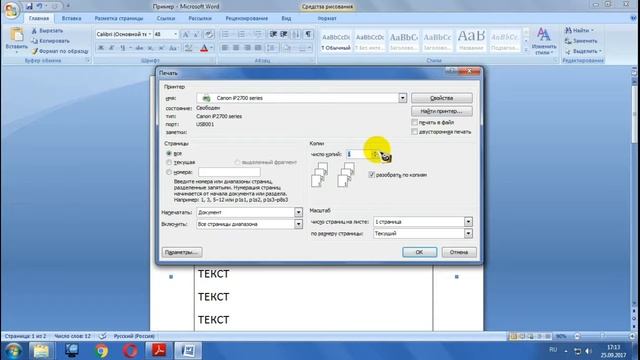Select the 'все' pages radio button

coord(169,153)
